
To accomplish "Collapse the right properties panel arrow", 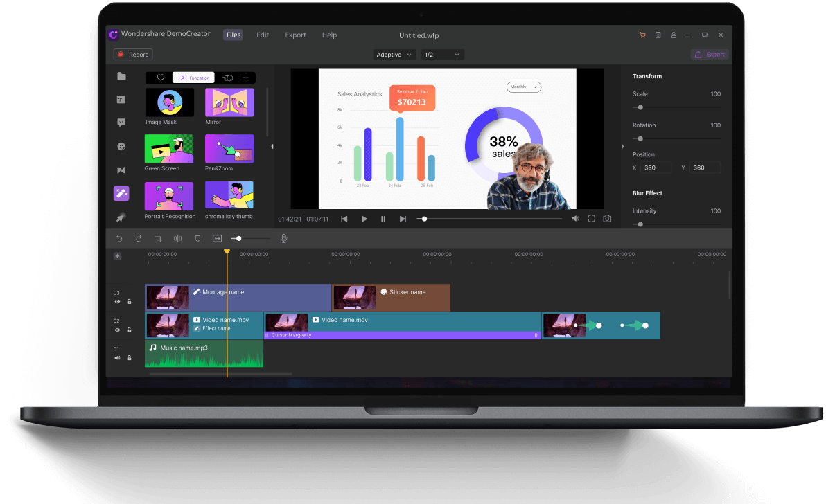I will pyautogui.click(x=622, y=147).
